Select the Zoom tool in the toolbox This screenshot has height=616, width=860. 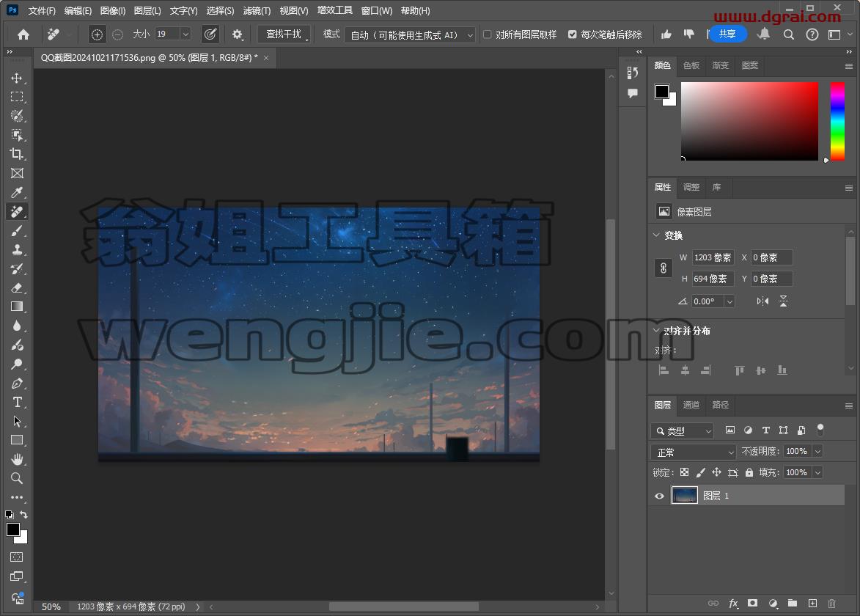coord(16,478)
